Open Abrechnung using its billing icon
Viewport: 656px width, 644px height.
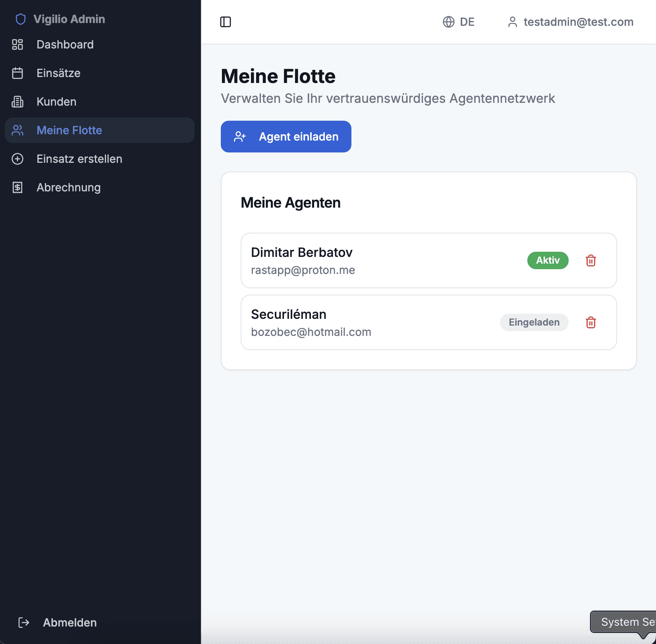17,187
